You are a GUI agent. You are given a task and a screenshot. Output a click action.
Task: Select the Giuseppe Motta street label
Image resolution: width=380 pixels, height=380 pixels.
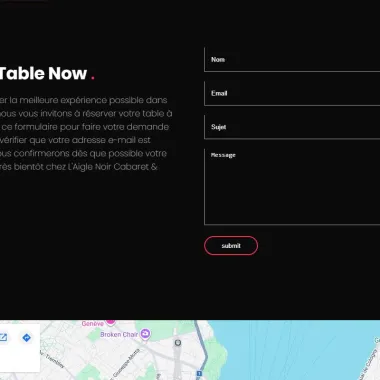click(126, 364)
